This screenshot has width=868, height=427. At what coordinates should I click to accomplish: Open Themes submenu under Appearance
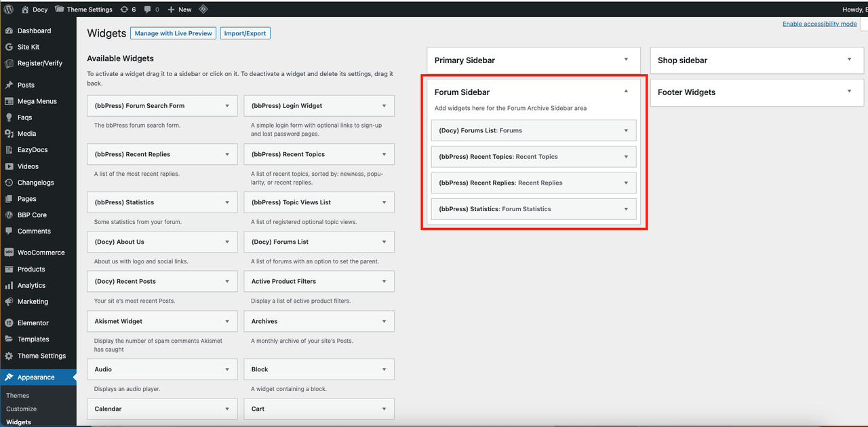click(18, 396)
